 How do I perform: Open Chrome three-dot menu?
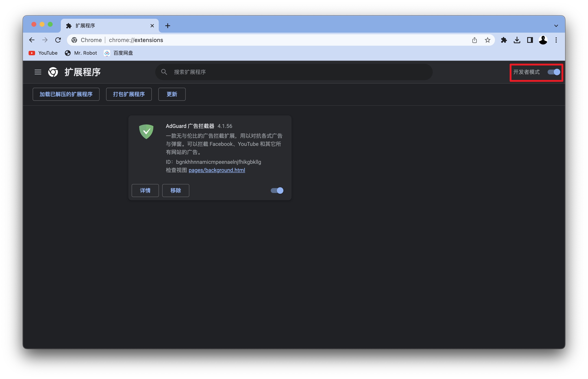coord(556,40)
